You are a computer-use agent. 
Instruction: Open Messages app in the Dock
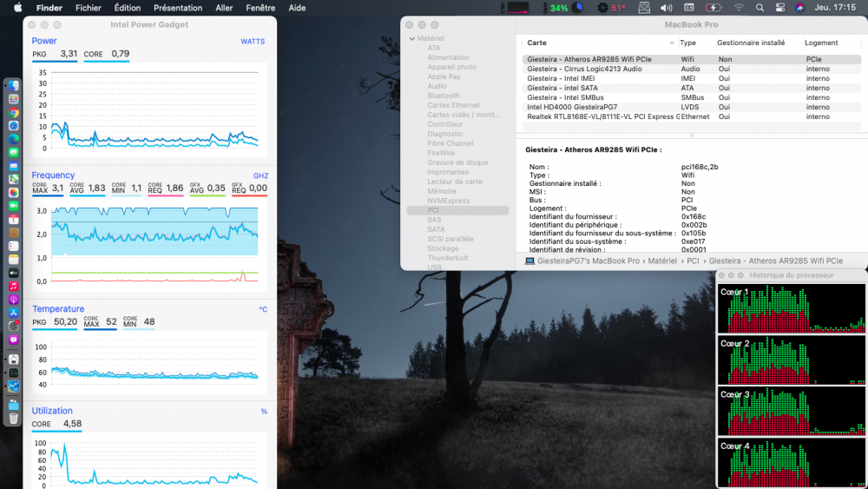click(13, 152)
